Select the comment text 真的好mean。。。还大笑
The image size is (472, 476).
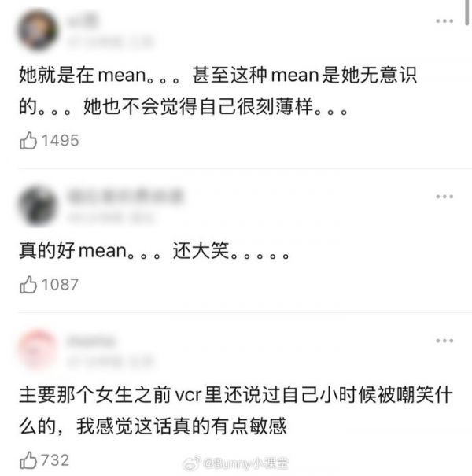pyautogui.click(x=154, y=251)
